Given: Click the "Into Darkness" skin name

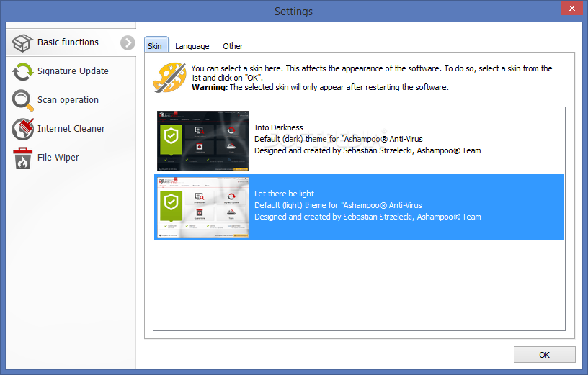Looking at the screenshot, I should (x=279, y=127).
